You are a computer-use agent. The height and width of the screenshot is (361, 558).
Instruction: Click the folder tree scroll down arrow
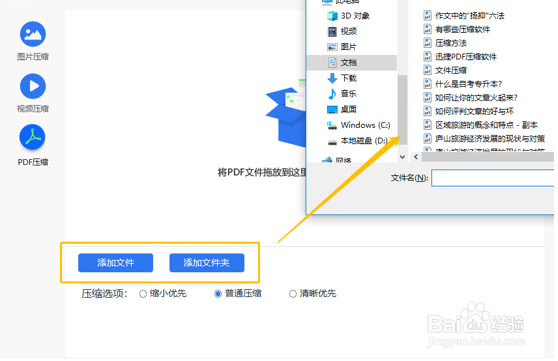(x=402, y=157)
